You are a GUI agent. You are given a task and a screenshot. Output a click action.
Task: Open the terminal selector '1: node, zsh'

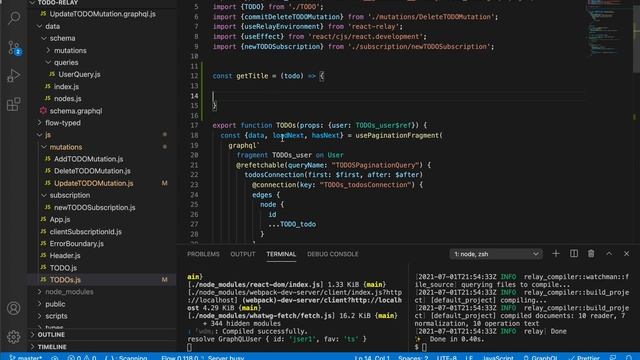pos(496,254)
